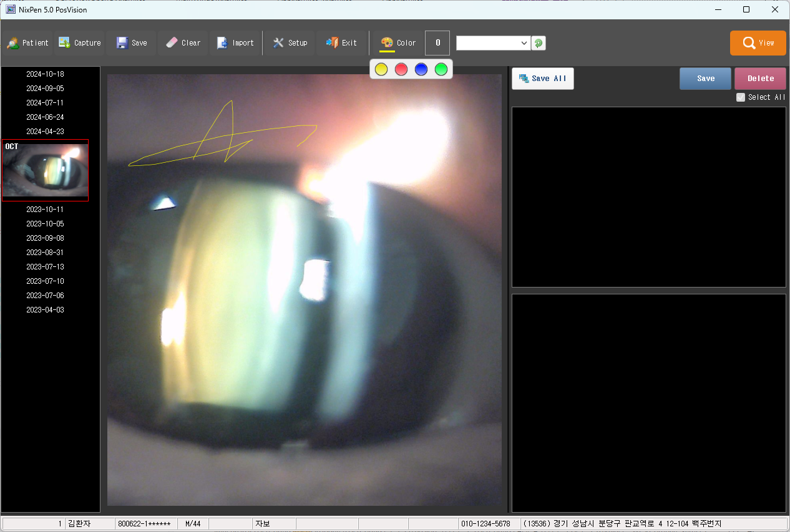Screen dimensions: 790x532
Task: Click the green refresh icon beside dropdown
Action: pyautogui.click(x=538, y=43)
